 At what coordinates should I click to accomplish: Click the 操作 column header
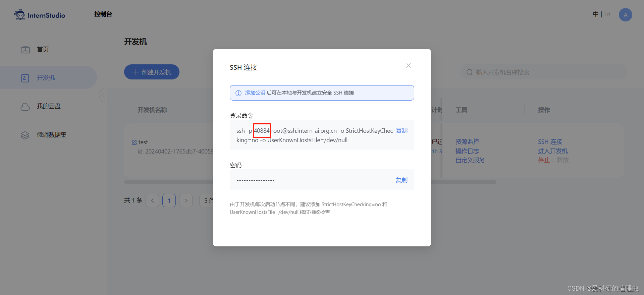click(544, 110)
